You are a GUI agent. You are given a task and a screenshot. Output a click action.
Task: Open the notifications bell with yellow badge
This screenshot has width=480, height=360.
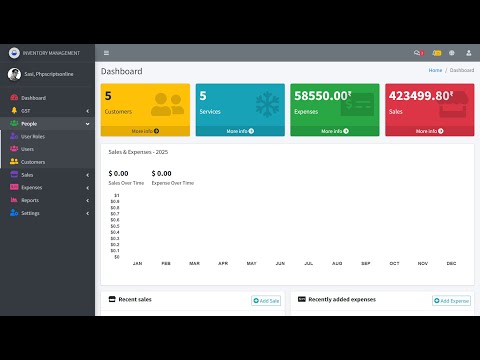tap(436, 53)
